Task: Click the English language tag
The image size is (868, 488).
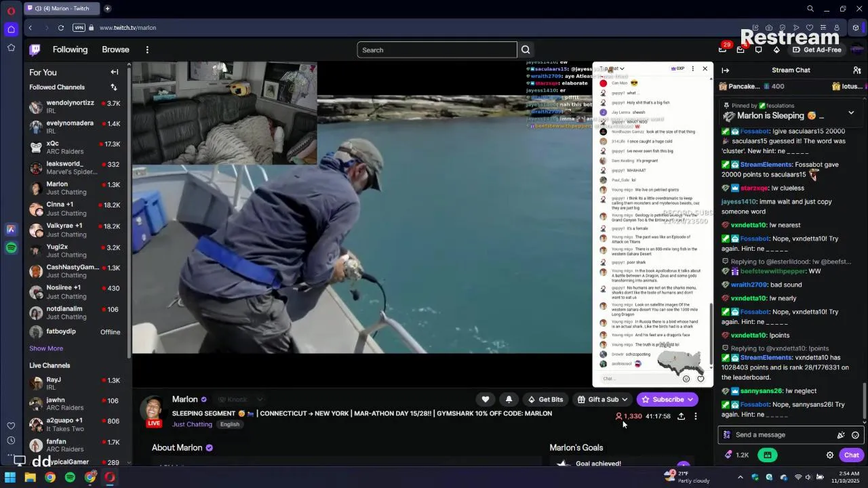Action: 229,424
